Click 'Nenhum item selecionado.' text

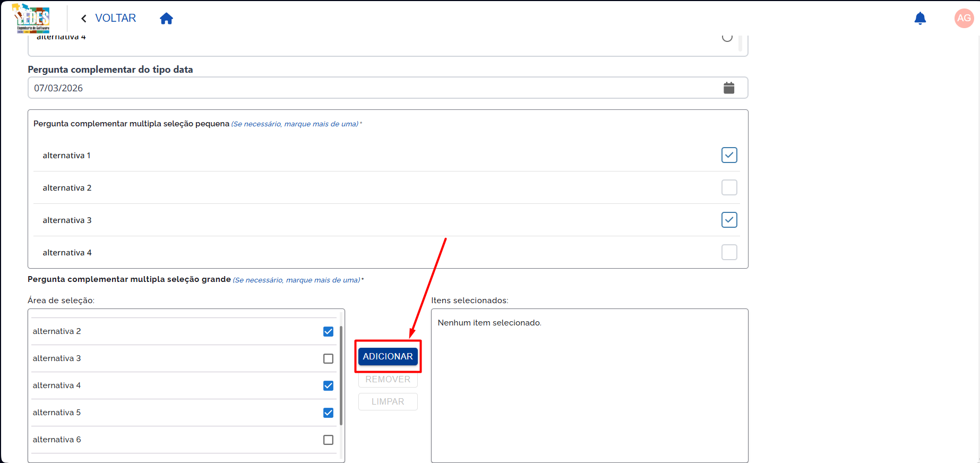tap(489, 323)
